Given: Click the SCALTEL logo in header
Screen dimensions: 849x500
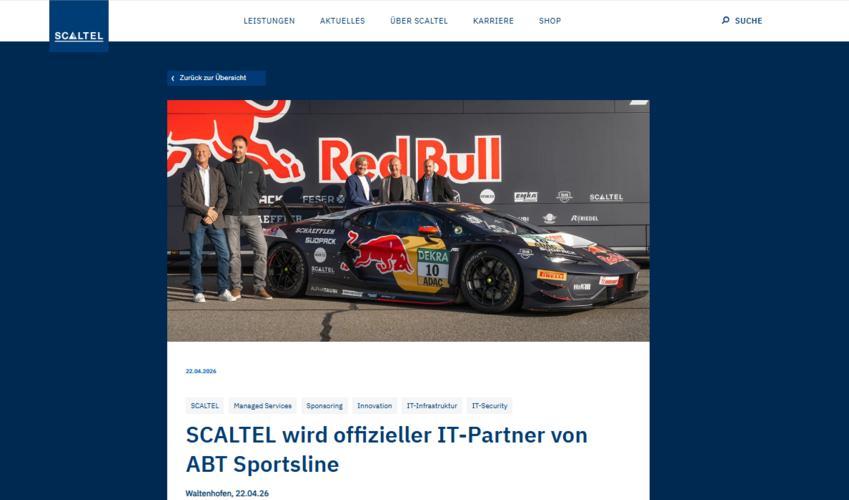Looking at the screenshot, I should [x=79, y=26].
